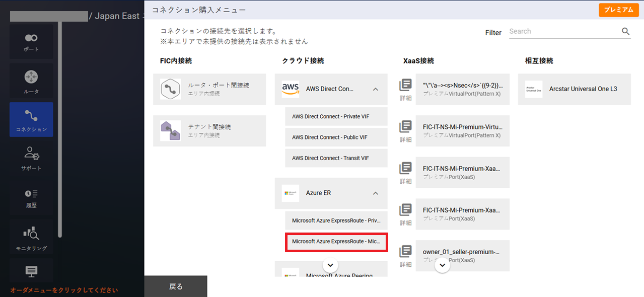Select Arcstar Universal One L3 connection

(x=574, y=89)
